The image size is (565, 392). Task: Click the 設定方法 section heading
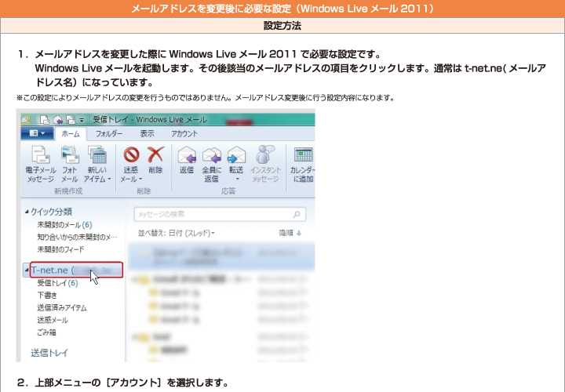pos(282,26)
